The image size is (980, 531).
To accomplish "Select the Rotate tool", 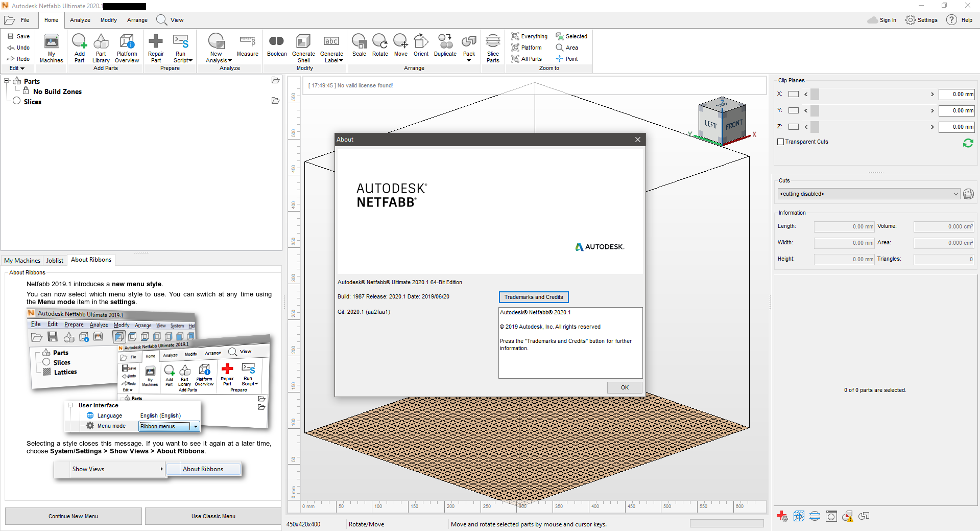I will point(380,45).
